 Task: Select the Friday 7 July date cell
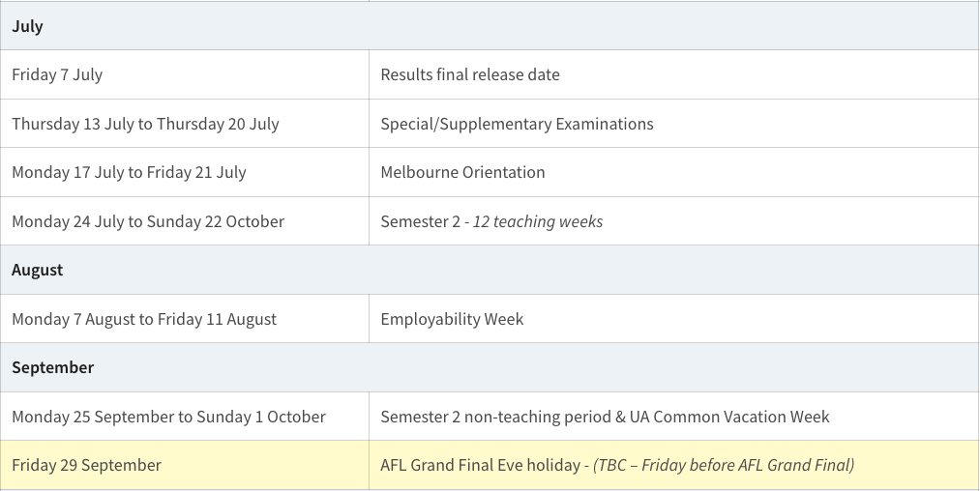tap(57, 74)
